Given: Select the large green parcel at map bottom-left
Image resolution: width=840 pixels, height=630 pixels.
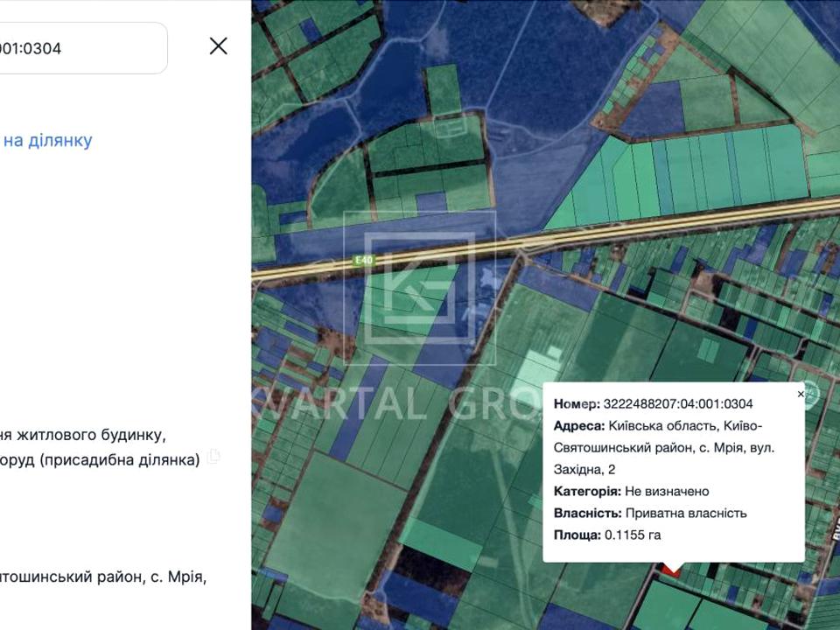Looking at the screenshot, I should [324, 525].
